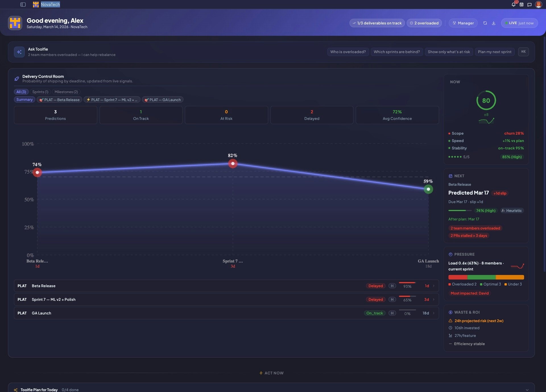
Task: Open the calendar icon in top bar
Action: point(522,5)
